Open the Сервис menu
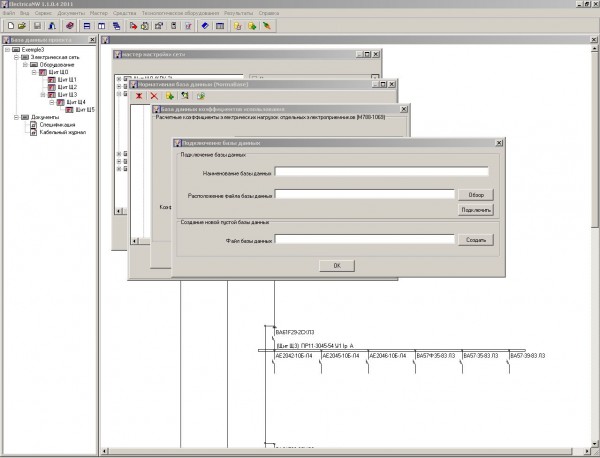Viewport: 600px width, 458px height. (41, 13)
